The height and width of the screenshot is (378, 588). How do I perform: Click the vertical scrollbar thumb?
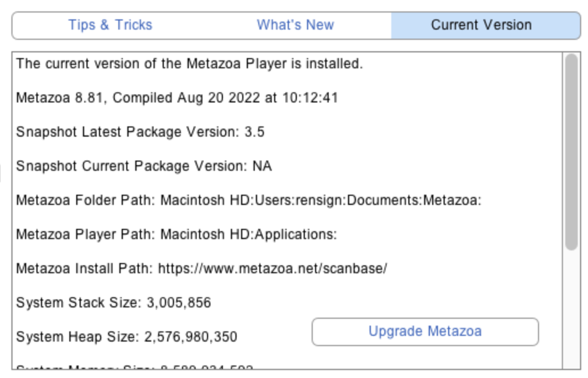571,151
